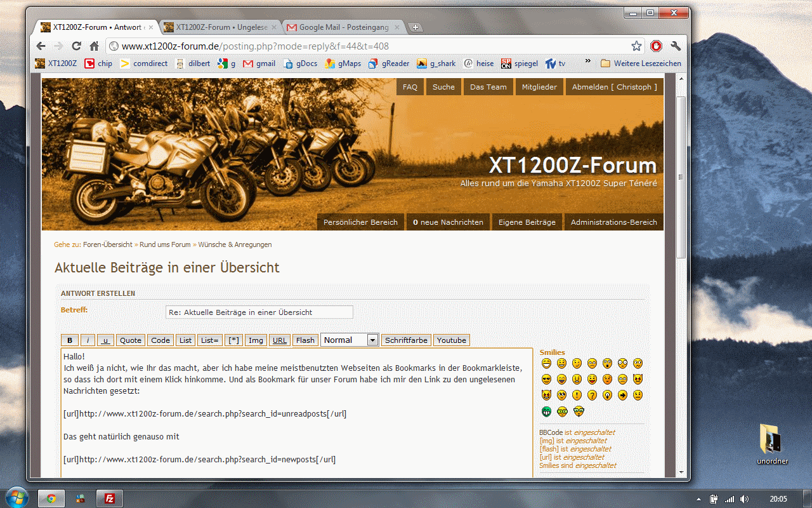
Task: Click the volume icon in system tray
Action: click(x=744, y=498)
